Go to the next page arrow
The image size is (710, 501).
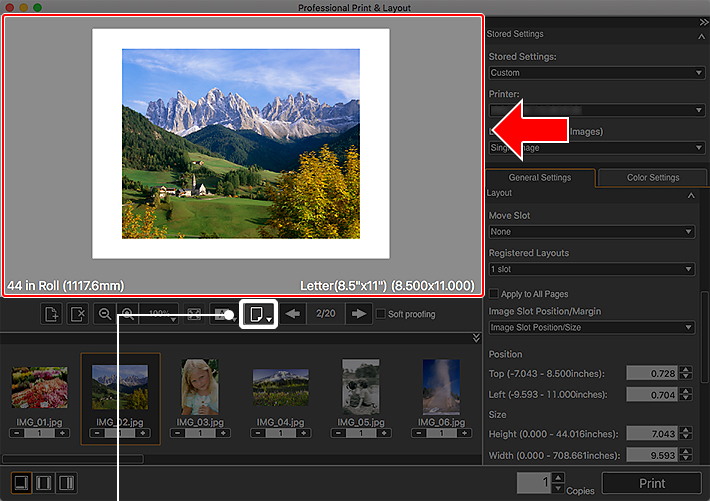point(357,314)
